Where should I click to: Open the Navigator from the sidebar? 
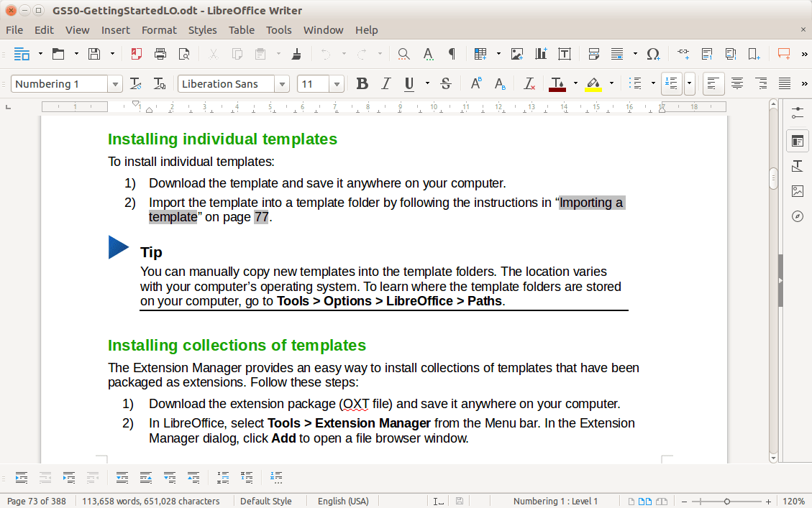[x=797, y=216]
